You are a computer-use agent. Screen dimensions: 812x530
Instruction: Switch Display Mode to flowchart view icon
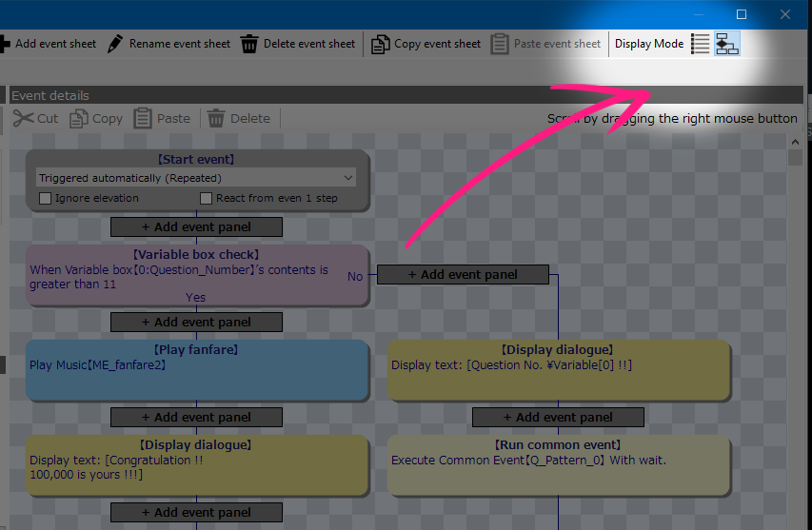point(727,44)
